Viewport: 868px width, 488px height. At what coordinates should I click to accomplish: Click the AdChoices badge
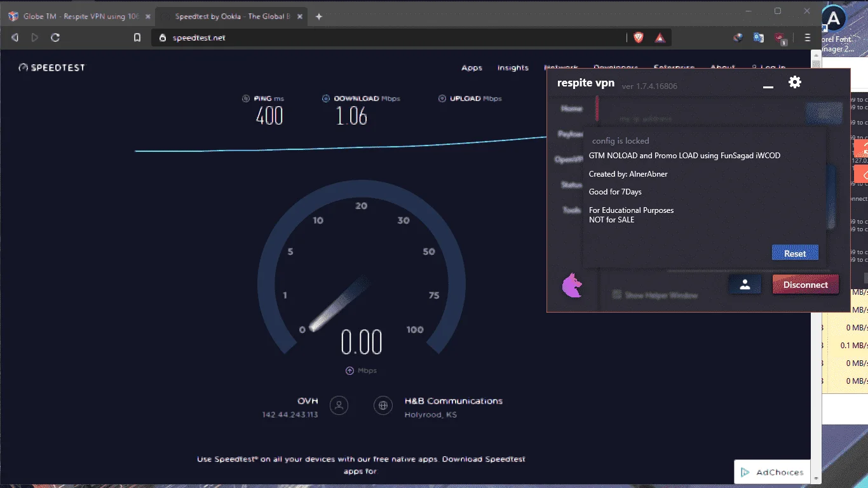click(x=772, y=472)
